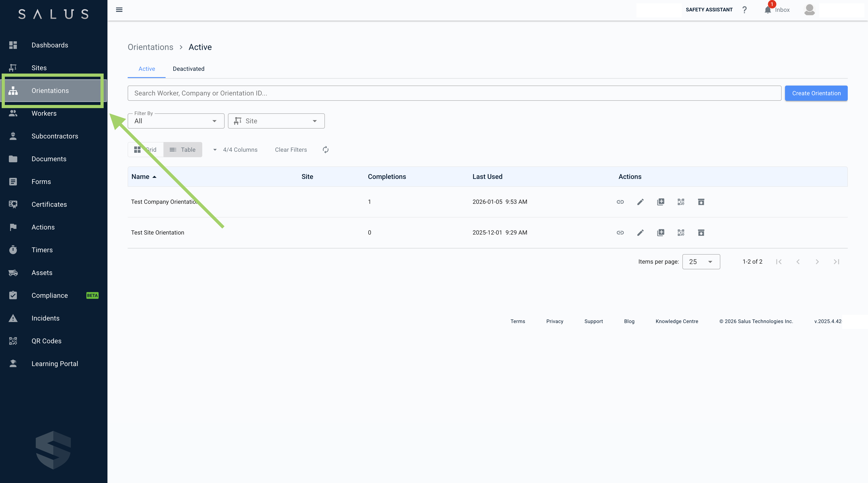Archive the Test Company Orientation

pos(701,202)
